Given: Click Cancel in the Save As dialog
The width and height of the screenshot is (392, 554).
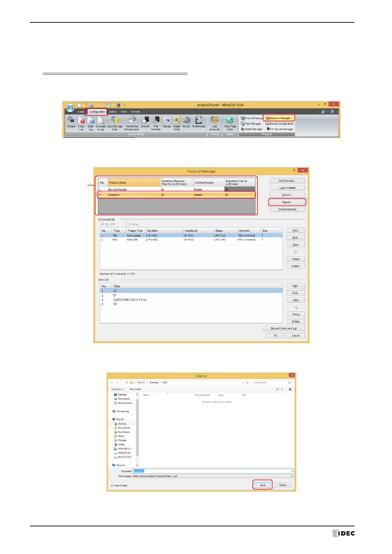Looking at the screenshot, I should [282, 485].
